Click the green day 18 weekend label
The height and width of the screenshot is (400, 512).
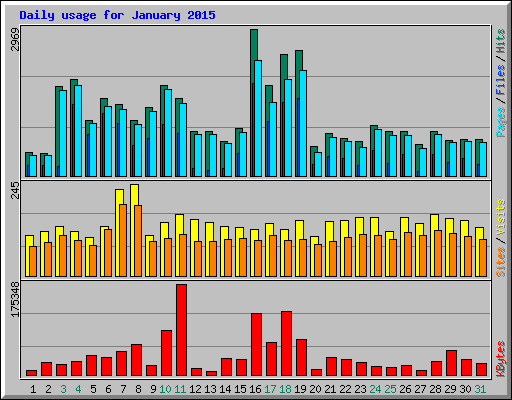pos(285,389)
